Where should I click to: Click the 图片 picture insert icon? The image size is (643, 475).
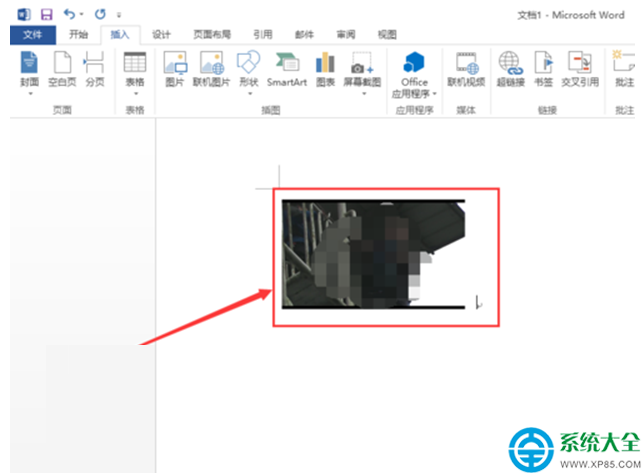(x=175, y=70)
